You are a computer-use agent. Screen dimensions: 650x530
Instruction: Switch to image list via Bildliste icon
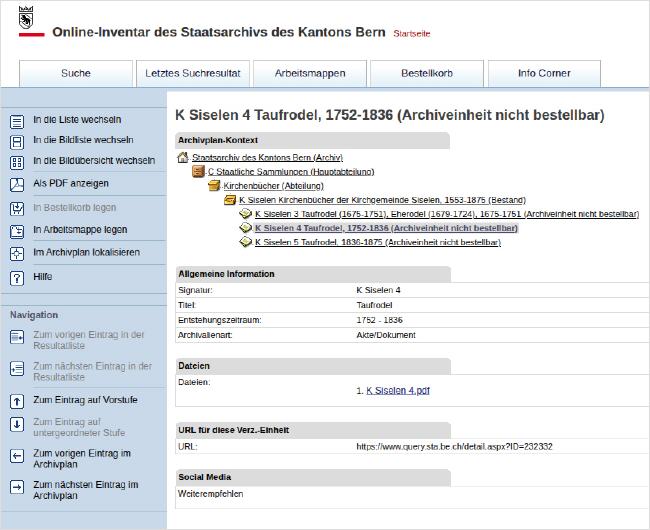pyautogui.click(x=17, y=142)
